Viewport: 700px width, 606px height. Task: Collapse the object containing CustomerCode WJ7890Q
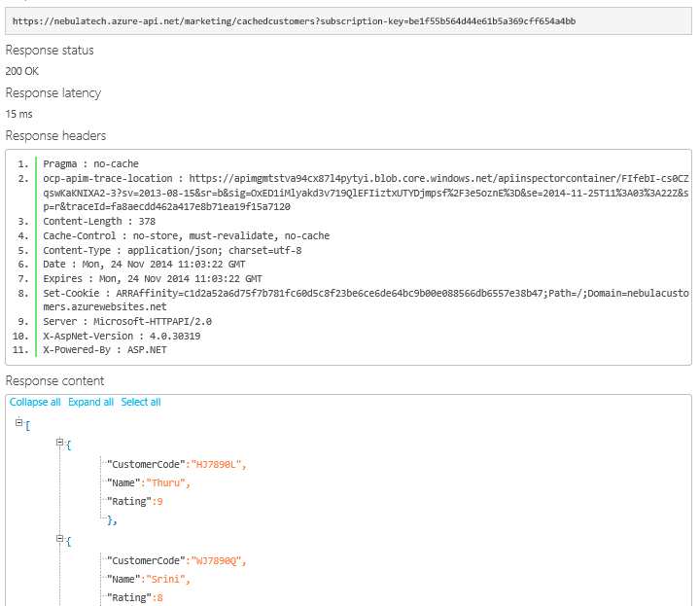[x=60, y=539]
